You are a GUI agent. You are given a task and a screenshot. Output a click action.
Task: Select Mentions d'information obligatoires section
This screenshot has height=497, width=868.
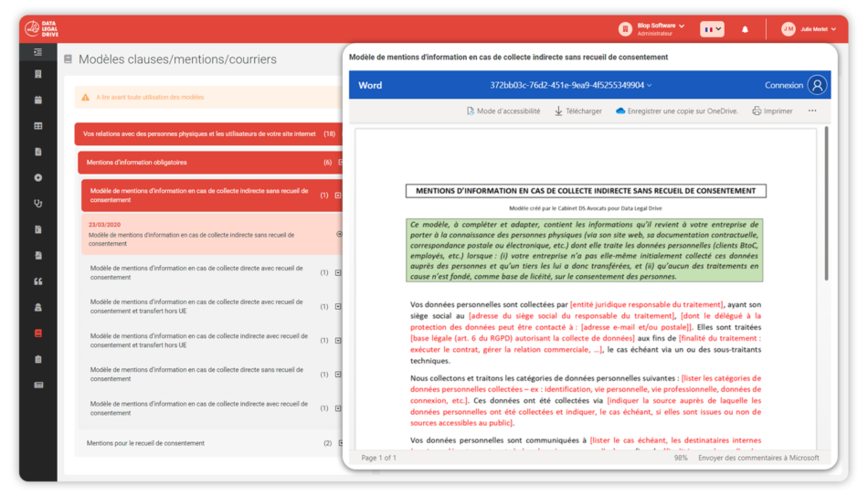pos(210,163)
